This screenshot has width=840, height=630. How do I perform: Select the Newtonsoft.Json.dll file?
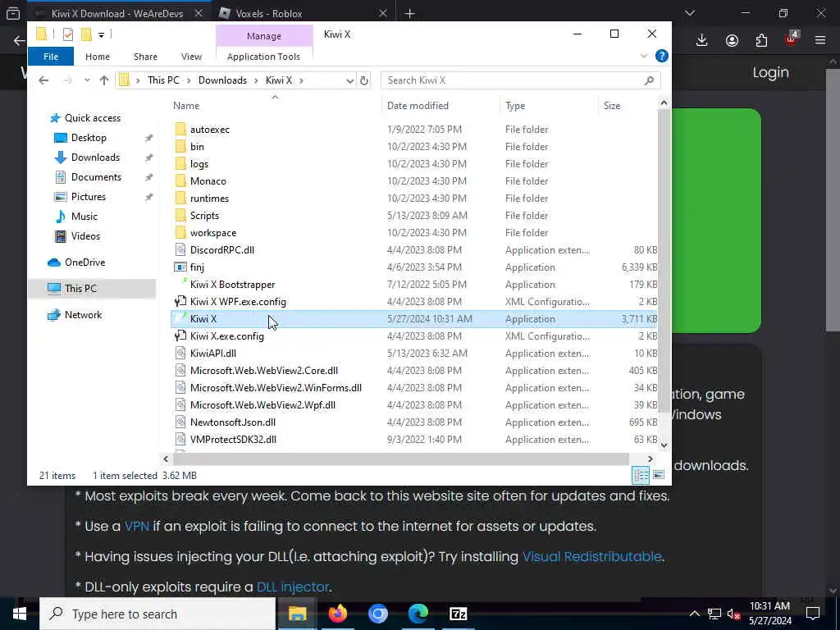232,422
